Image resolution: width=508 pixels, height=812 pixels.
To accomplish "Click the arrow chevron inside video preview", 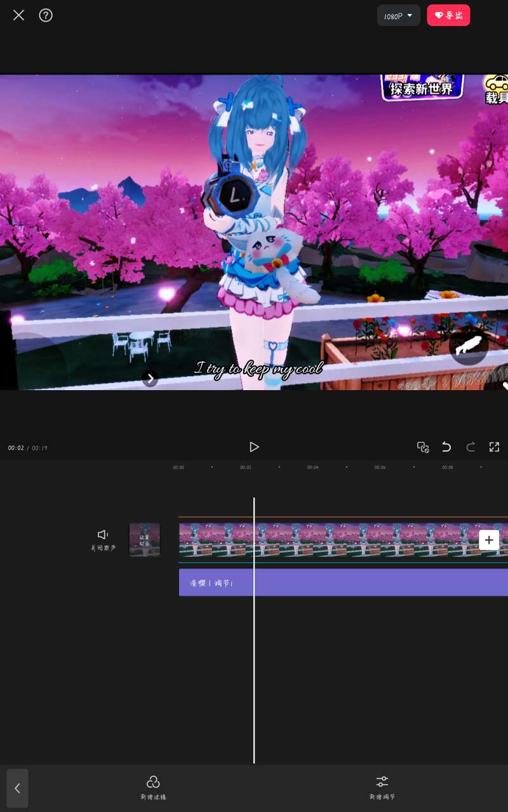I will (x=150, y=379).
